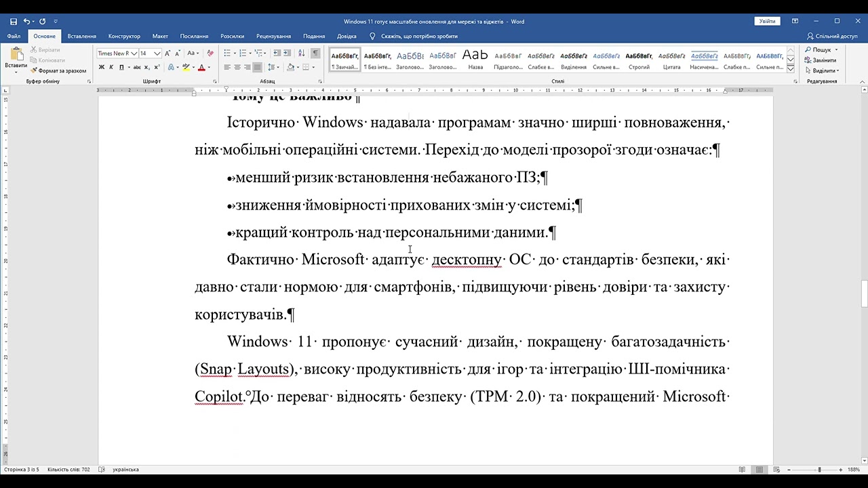Viewport: 868px width, 488px height.
Task: Open font color dropdown arrow
Action: pyautogui.click(x=209, y=67)
